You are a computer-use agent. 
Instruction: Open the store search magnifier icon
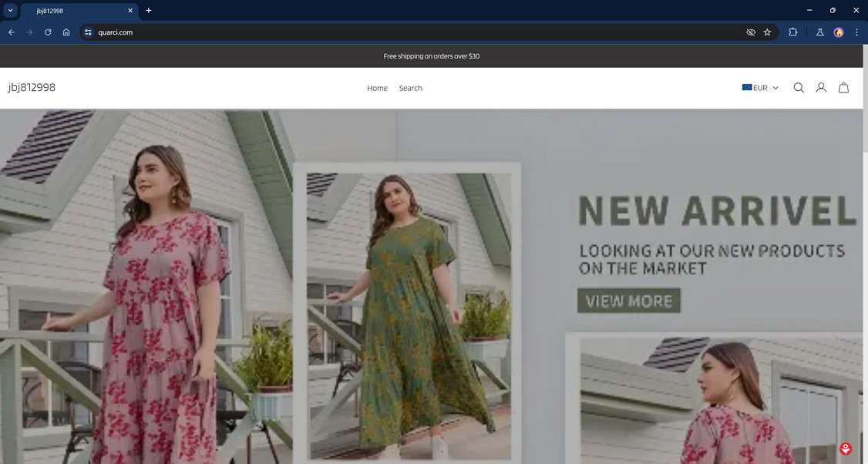coord(799,88)
